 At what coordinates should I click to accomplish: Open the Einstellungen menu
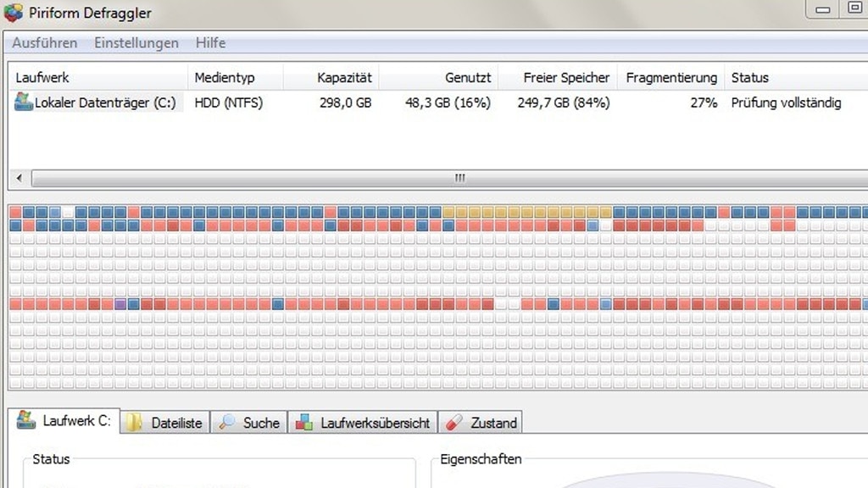(x=136, y=42)
